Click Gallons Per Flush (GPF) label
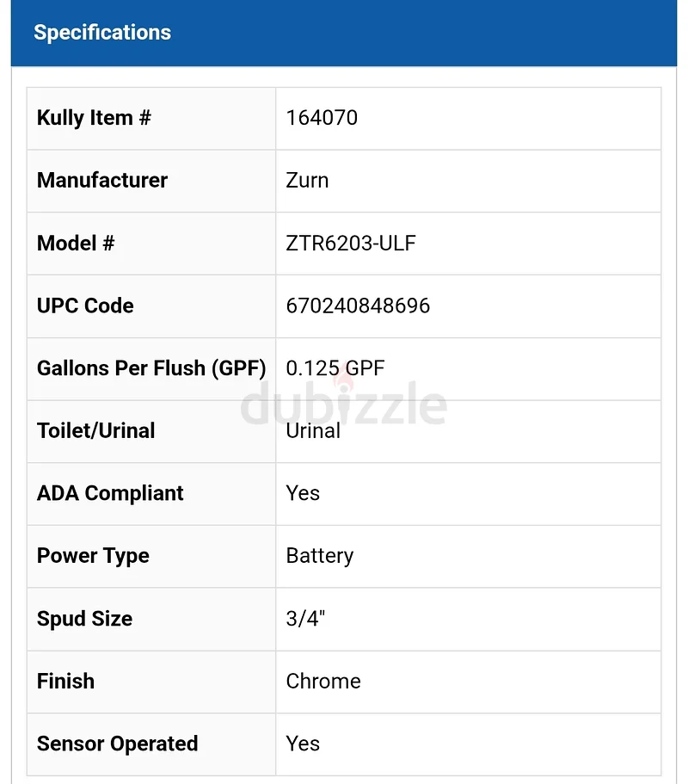This screenshot has width=688, height=784. (151, 368)
